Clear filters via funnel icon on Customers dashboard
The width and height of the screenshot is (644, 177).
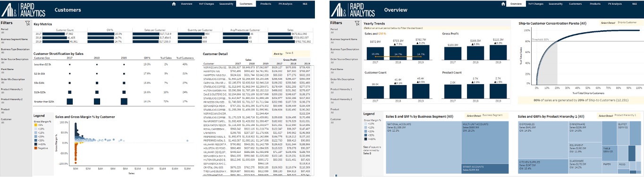27,23
